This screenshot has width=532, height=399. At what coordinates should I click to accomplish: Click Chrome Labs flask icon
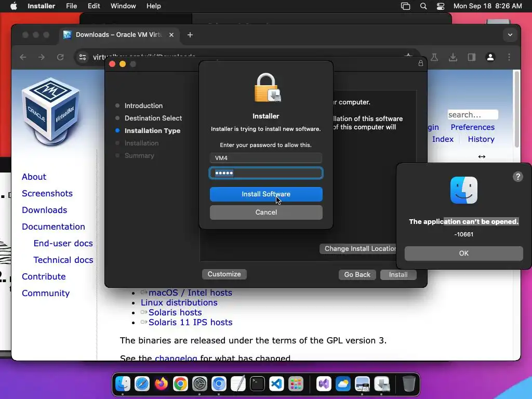(x=434, y=57)
